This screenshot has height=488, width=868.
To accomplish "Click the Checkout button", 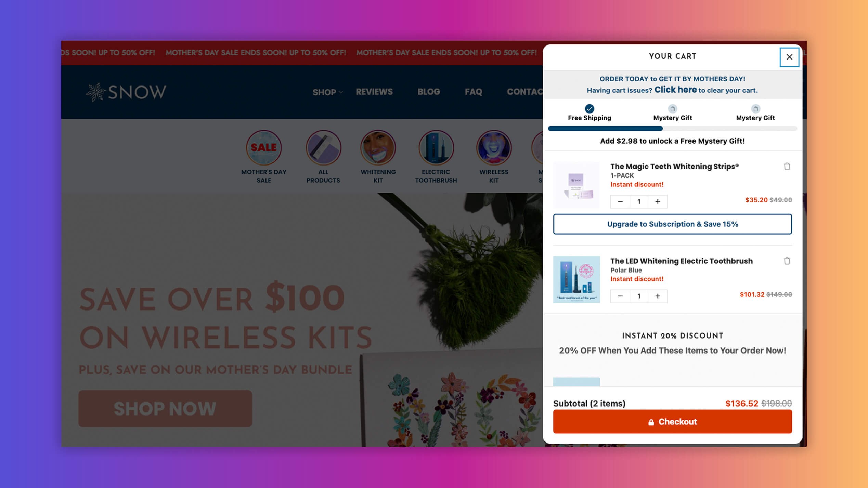I will (672, 421).
